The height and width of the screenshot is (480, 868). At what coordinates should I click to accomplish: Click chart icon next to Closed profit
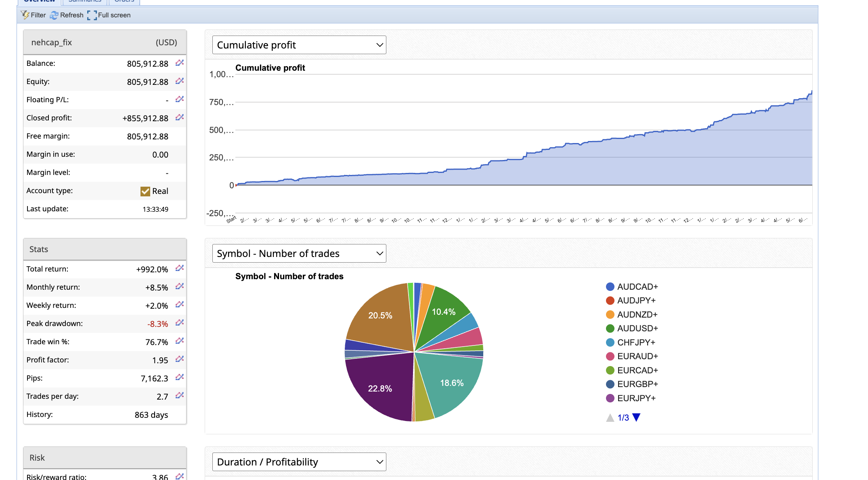point(180,117)
